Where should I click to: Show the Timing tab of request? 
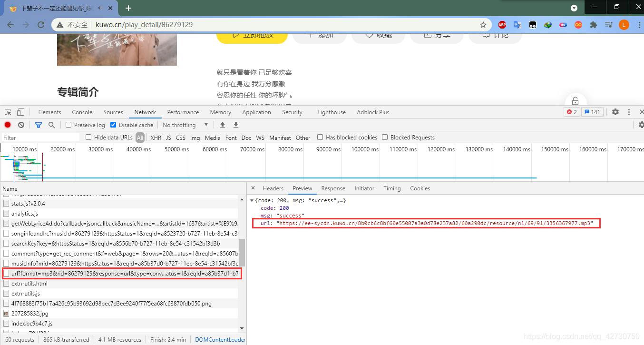(x=392, y=188)
